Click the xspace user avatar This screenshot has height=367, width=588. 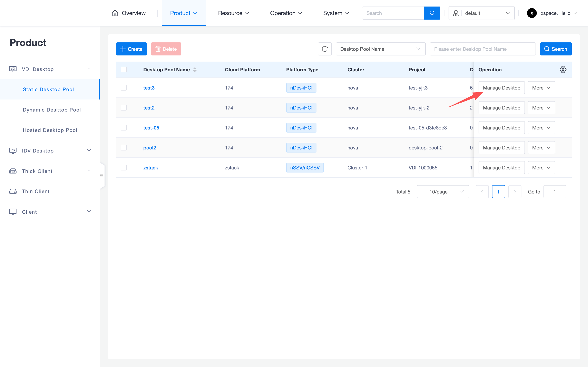pyautogui.click(x=531, y=13)
